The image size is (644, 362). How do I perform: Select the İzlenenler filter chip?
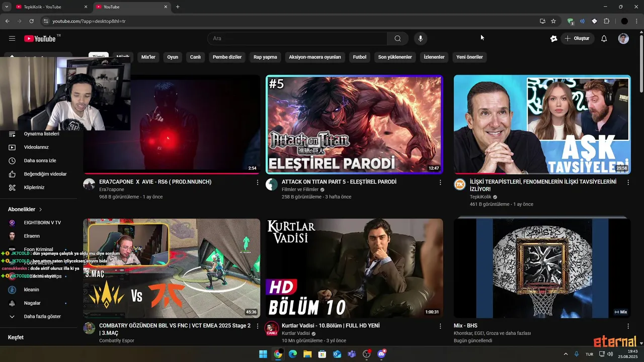[434, 57]
